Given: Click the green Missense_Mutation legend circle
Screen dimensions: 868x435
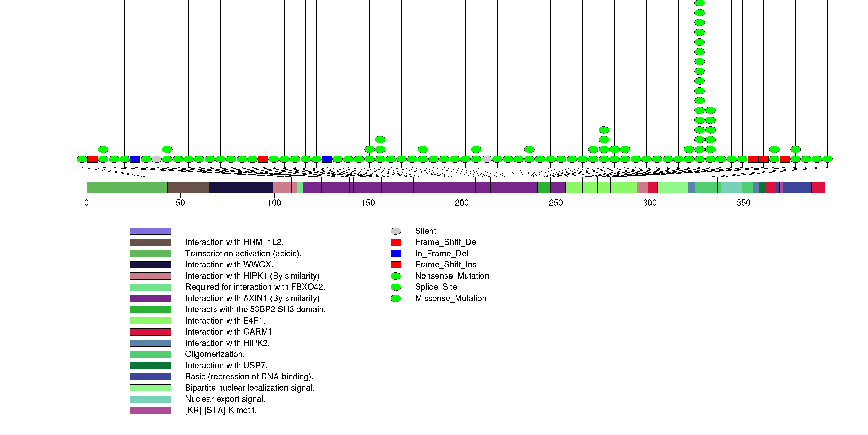Looking at the screenshot, I should click(395, 298).
